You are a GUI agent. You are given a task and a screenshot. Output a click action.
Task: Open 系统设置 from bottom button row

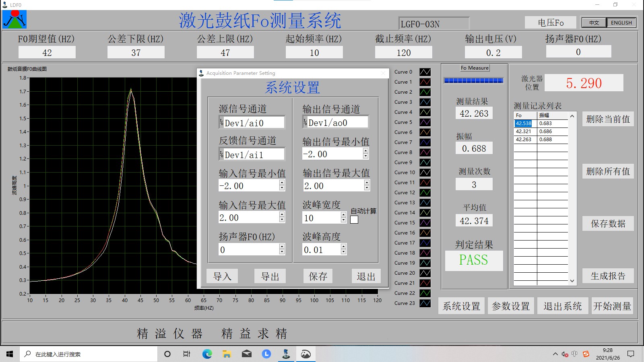tap(462, 306)
